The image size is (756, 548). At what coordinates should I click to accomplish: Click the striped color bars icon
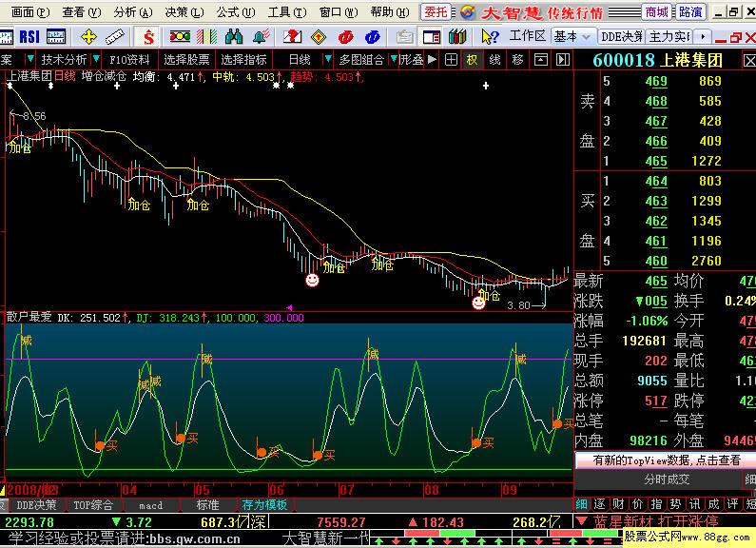[207, 37]
